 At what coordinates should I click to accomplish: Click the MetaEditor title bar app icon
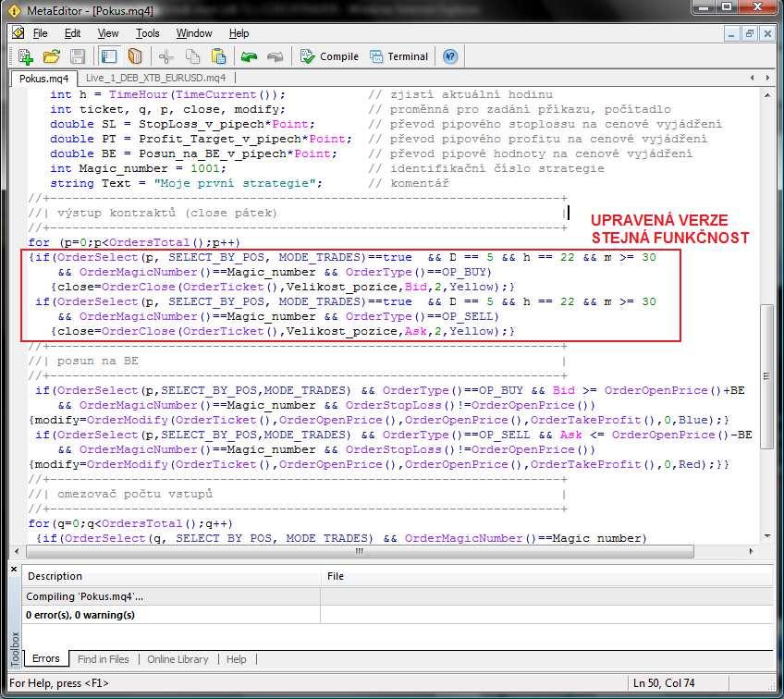[x=14, y=9]
